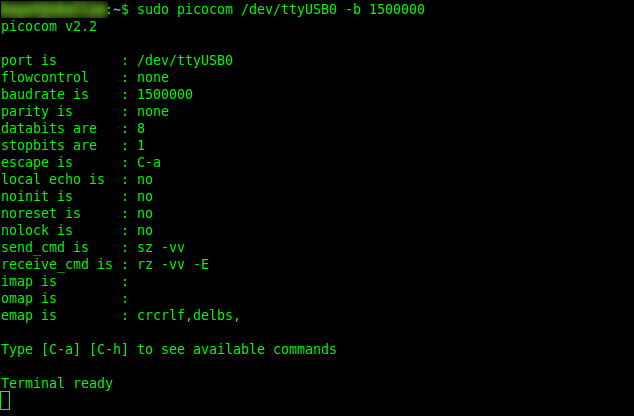Click the picocom v2.2 version line

(49, 27)
